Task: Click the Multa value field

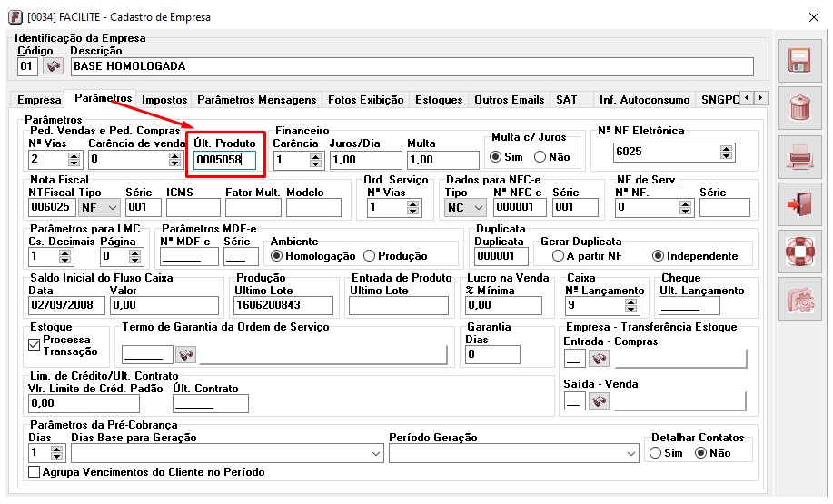Action: tap(443, 161)
